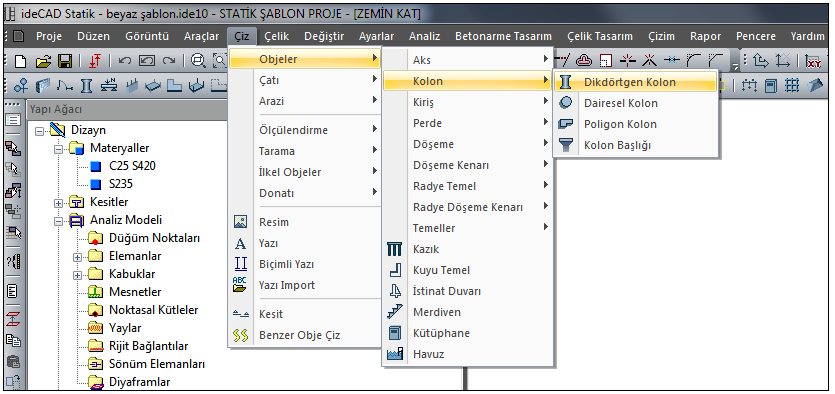Select the C25 S420 material item

click(132, 166)
